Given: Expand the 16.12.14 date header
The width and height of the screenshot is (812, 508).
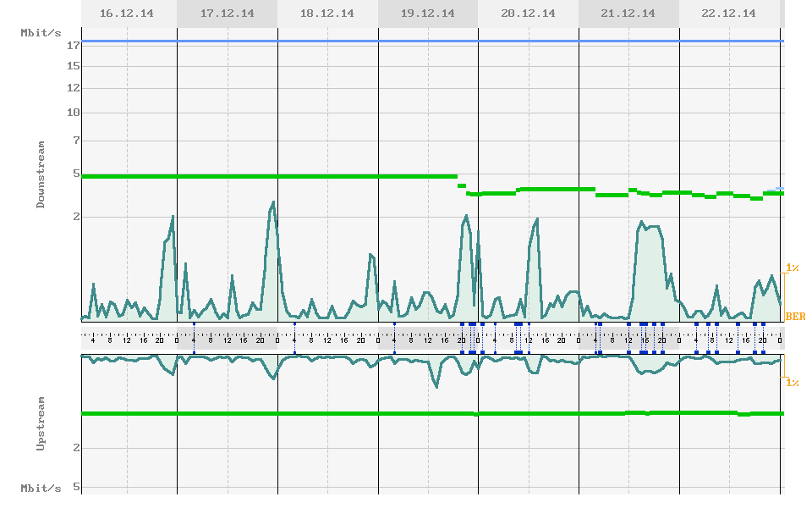Looking at the screenshot, I should click(x=126, y=13).
